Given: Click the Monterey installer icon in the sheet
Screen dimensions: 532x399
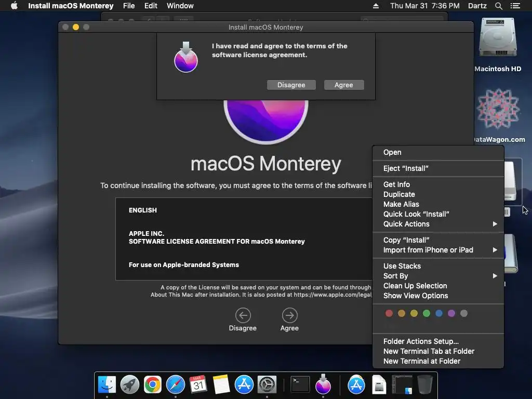Looking at the screenshot, I should [186, 57].
